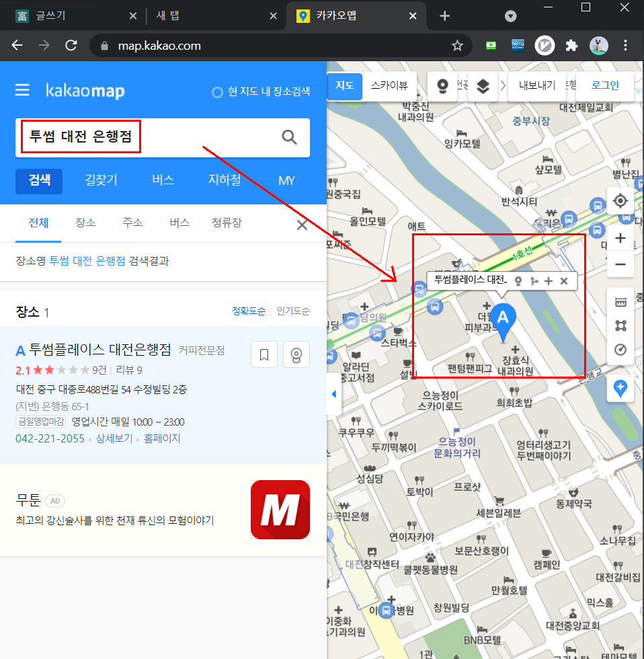Zoom out on the map
The width and height of the screenshot is (644, 659).
(x=620, y=264)
